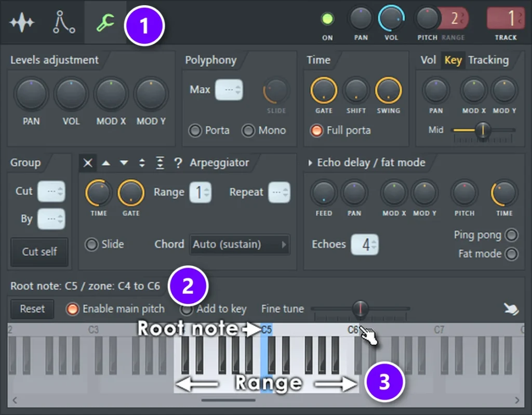
Task: Switch to the Vol tracking tab
Action: click(428, 60)
